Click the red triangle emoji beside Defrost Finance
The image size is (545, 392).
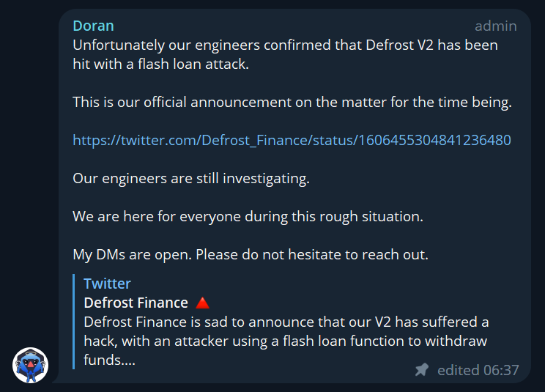(x=202, y=303)
